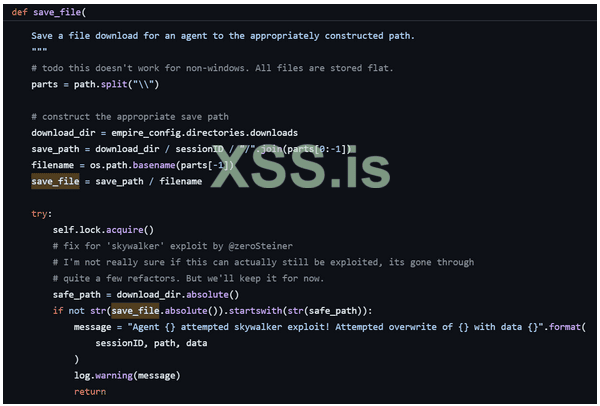This screenshot has height=406, width=600.
Task: Click the safe_path assignment with download_dir.absolute()
Action: tap(145, 294)
